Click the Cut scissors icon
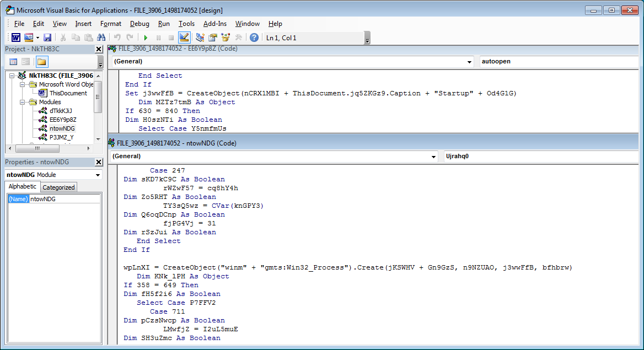This screenshot has width=644, height=350. tap(63, 38)
